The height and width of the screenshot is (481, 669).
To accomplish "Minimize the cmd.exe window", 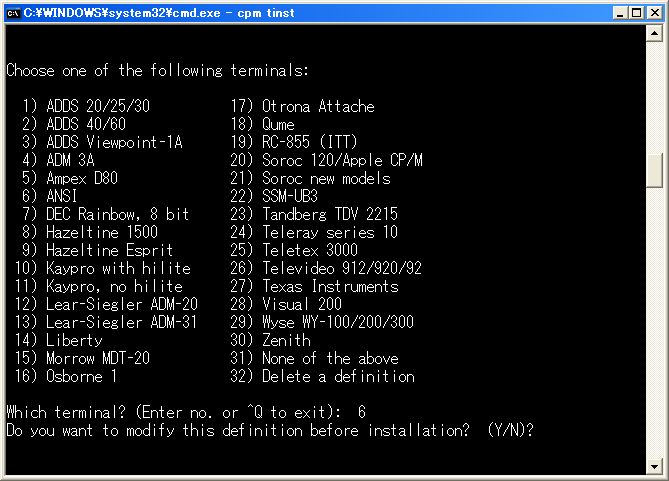I will click(620, 13).
